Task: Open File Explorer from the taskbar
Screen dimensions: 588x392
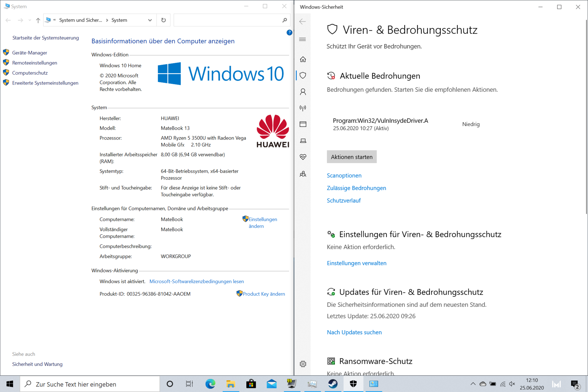Action: coord(231,384)
